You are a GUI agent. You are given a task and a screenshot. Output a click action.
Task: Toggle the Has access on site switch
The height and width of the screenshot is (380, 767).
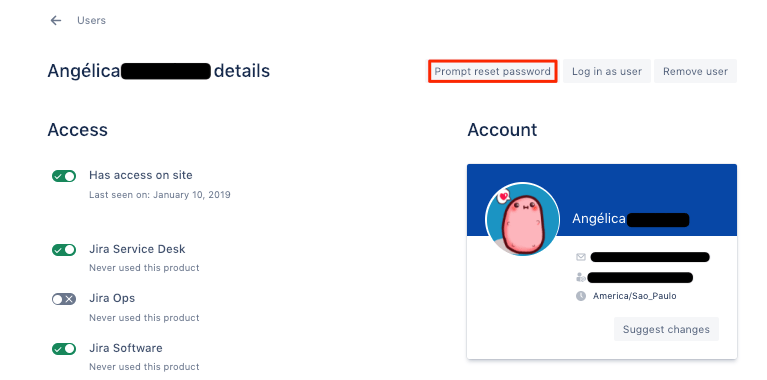pos(64,176)
